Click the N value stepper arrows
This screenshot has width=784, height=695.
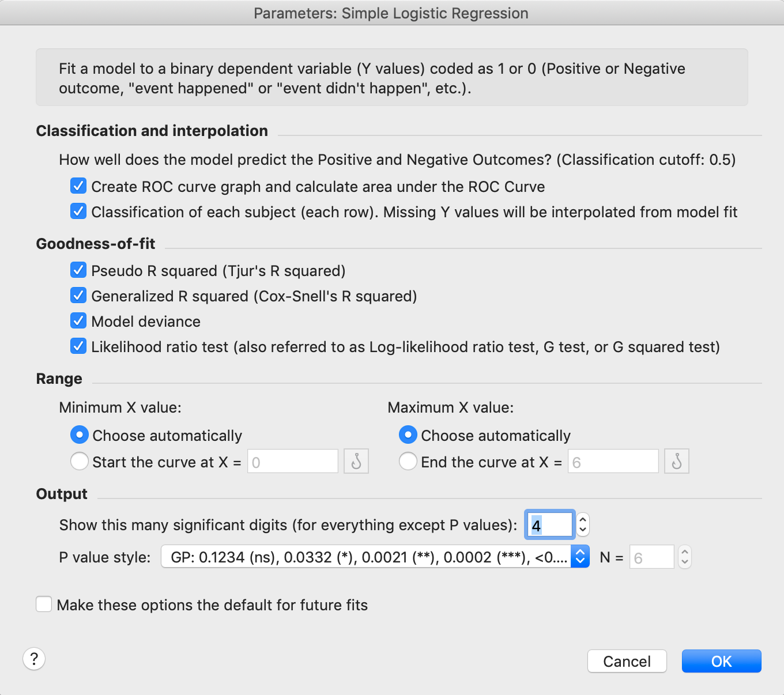[684, 557]
